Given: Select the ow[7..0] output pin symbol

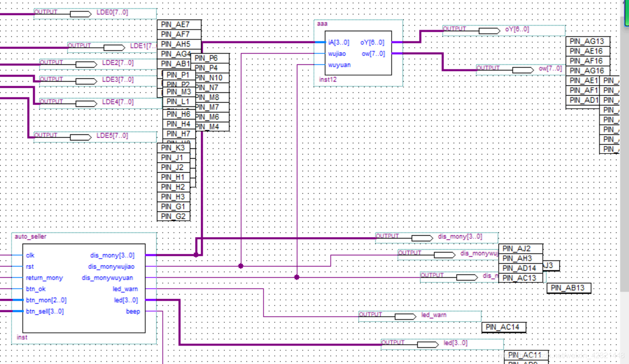Looking at the screenshot, I should [x=523, y=70].
